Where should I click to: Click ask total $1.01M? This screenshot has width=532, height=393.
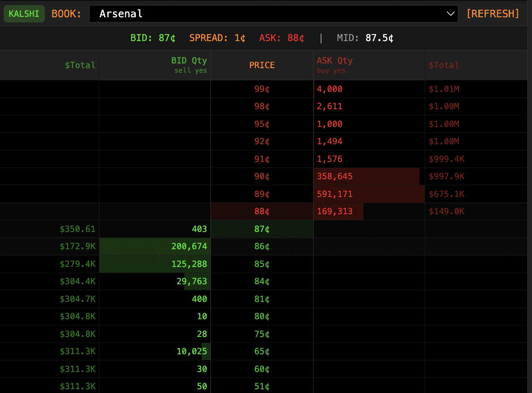point(444,89)
